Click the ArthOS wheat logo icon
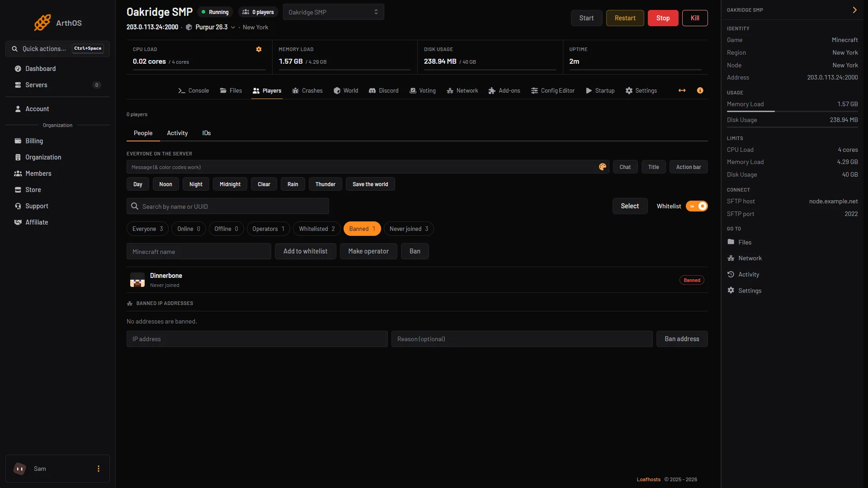This screenshot has width=868, height=488. pyautogui.click(x=42, y=23)
